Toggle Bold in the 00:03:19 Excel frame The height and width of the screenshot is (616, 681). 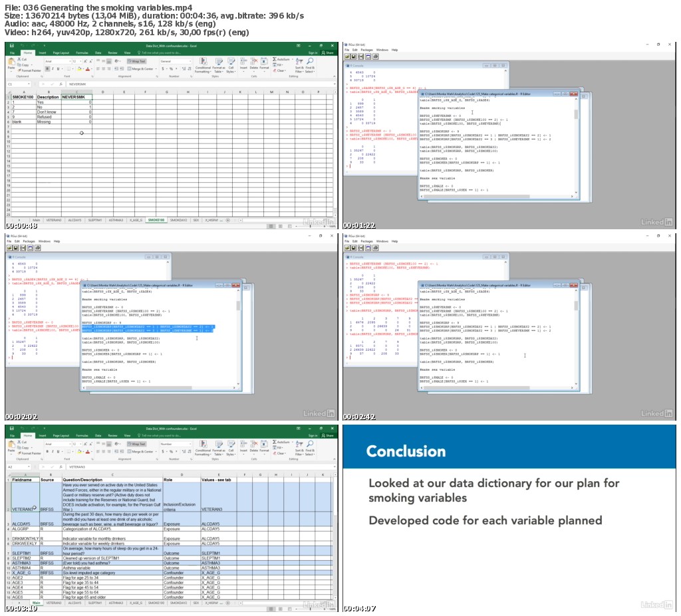coord(47,451)
